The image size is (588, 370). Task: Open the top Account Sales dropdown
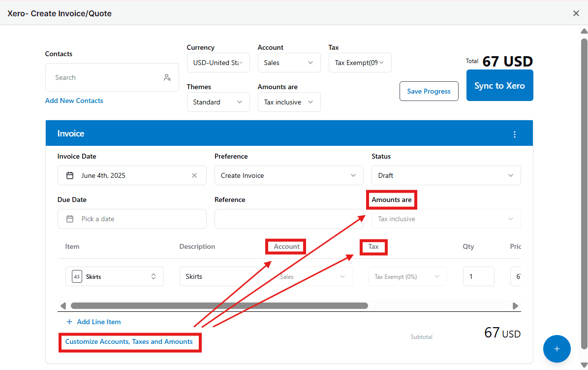(289, 63)
